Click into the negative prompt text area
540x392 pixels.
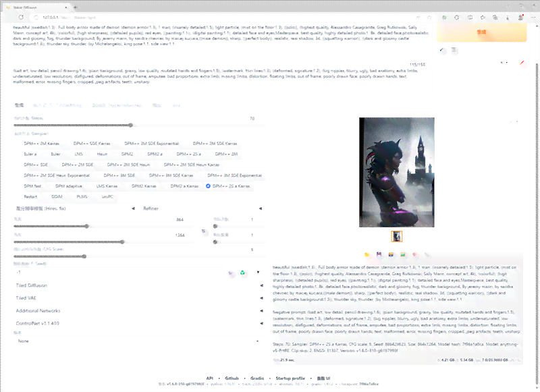[221, 78]
